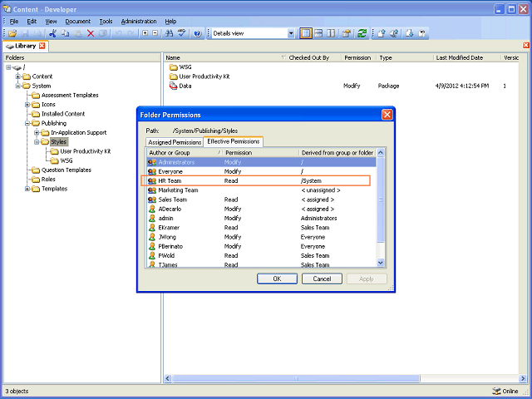The height and width of the screenshot is (399, 532).
Task: Select the Sales Team group row
Action: click(262, 199)
